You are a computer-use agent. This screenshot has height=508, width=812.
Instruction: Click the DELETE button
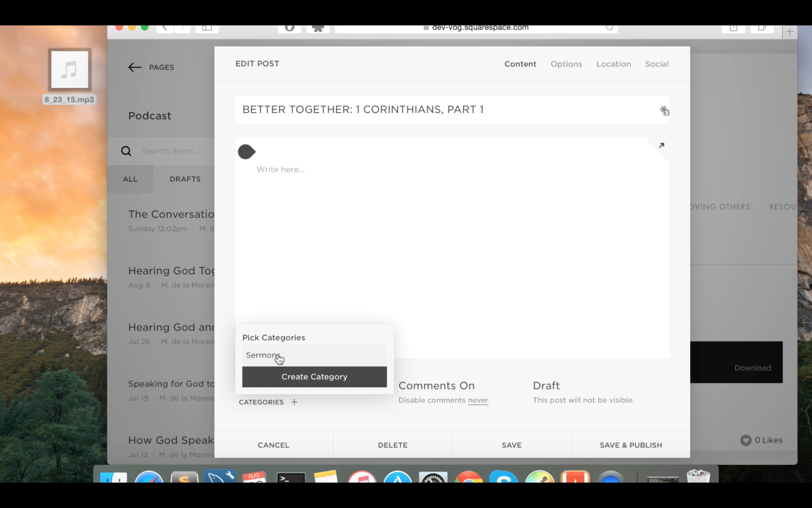[x=393, y=445]
